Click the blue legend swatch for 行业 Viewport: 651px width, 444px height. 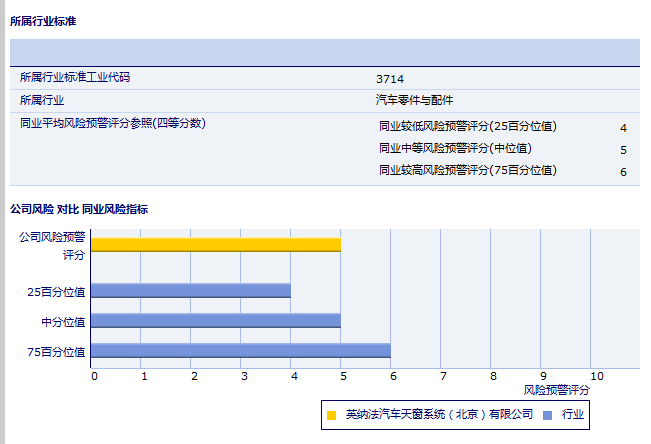coord(547,414)
